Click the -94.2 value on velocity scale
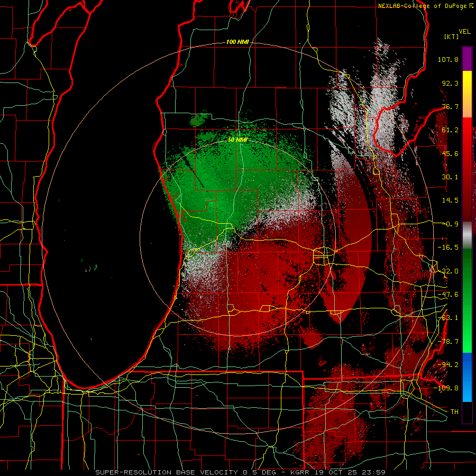 click(x=448, y=365)
